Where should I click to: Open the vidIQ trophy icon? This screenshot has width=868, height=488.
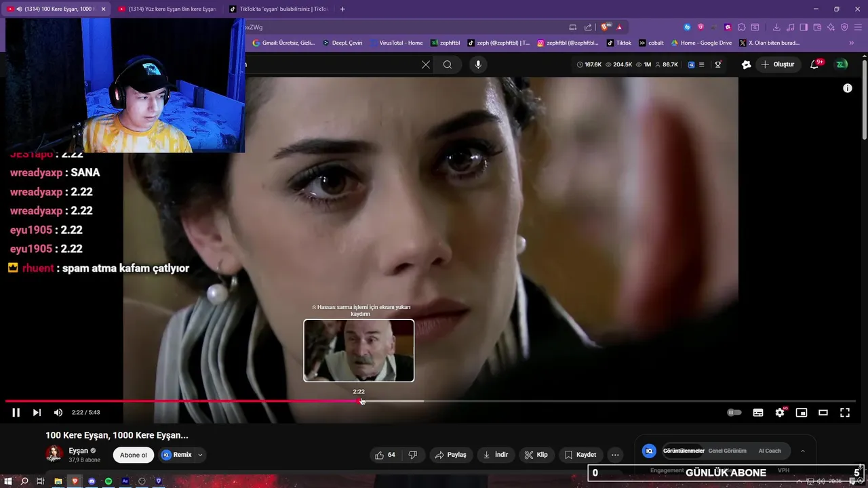717,64
